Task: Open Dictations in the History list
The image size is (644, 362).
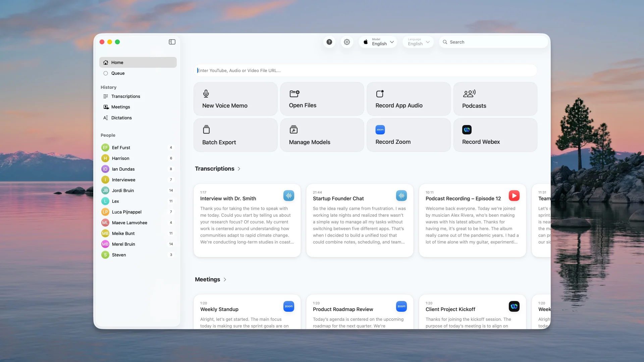Action: pos(121,118)
